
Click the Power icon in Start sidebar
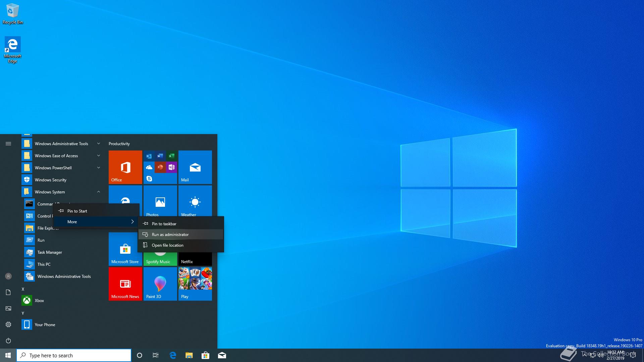[x=8, y=341]
